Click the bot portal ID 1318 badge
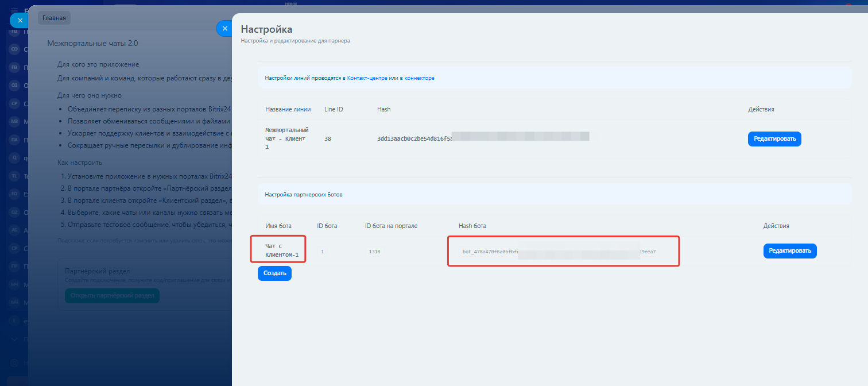Viewport: 868px width, 386px height. click(x=374, y=252)
